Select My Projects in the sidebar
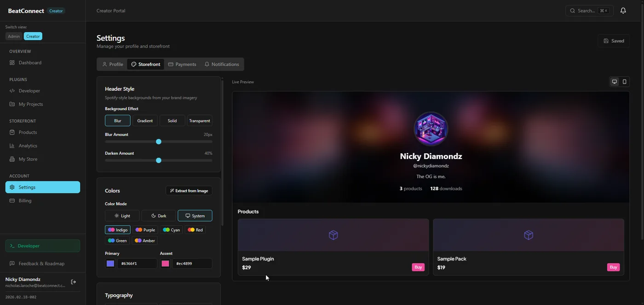644x305 pixels. coord(31,104)
